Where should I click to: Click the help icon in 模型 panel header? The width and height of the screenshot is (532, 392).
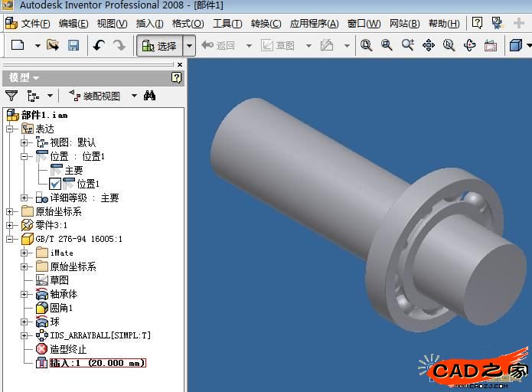(x=176, y=78)
